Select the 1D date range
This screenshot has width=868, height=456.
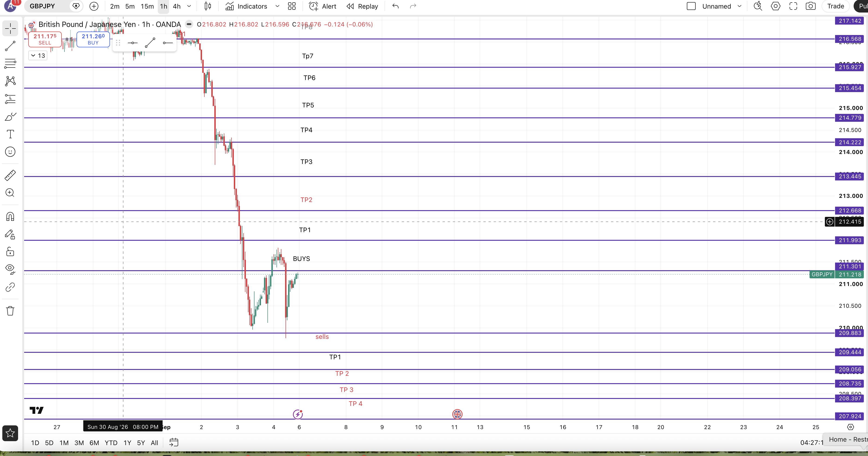coord(35,443)
